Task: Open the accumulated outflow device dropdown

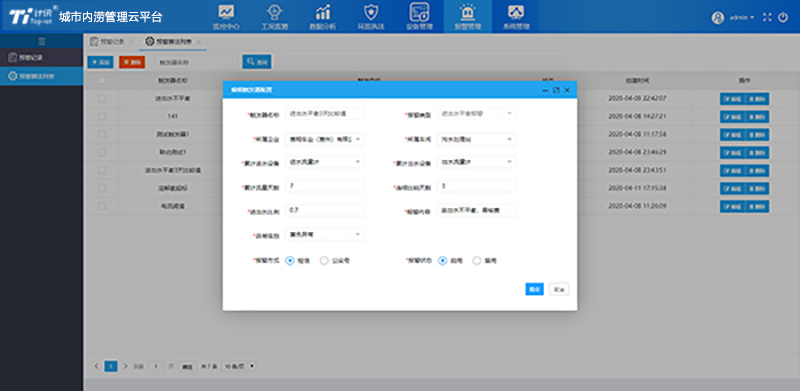Action: tap(477, 162)
